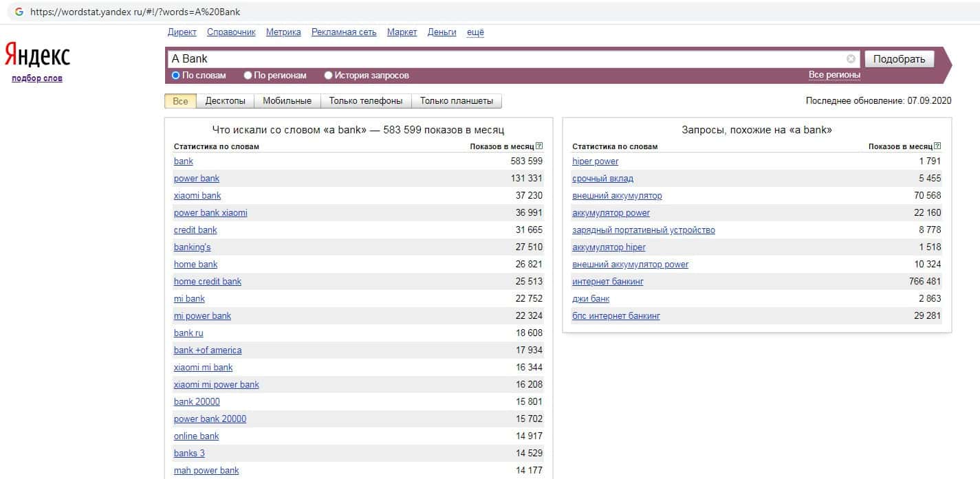The width and height of the screenshot is (980, 479).
Task: Go to the 'Директ' service link
Action: [x=182, y=32]
